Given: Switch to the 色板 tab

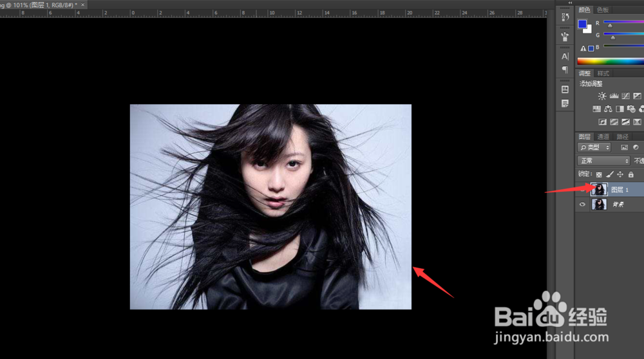Looking at the screenshot, I should pos(603,10).
